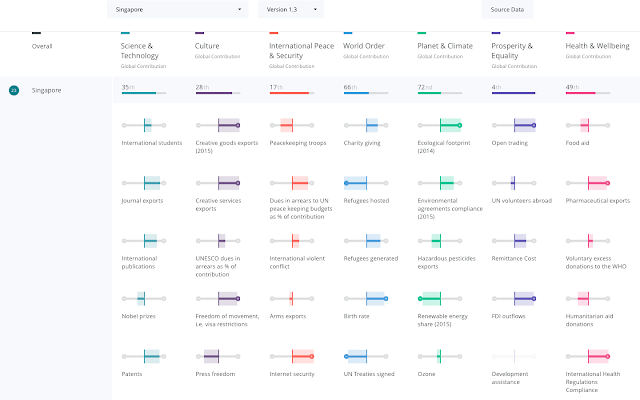The width and height of the screenshot is (640, 400).
Task: Click the 35th Science & Technology rank bar
Action: pos(144,93)
